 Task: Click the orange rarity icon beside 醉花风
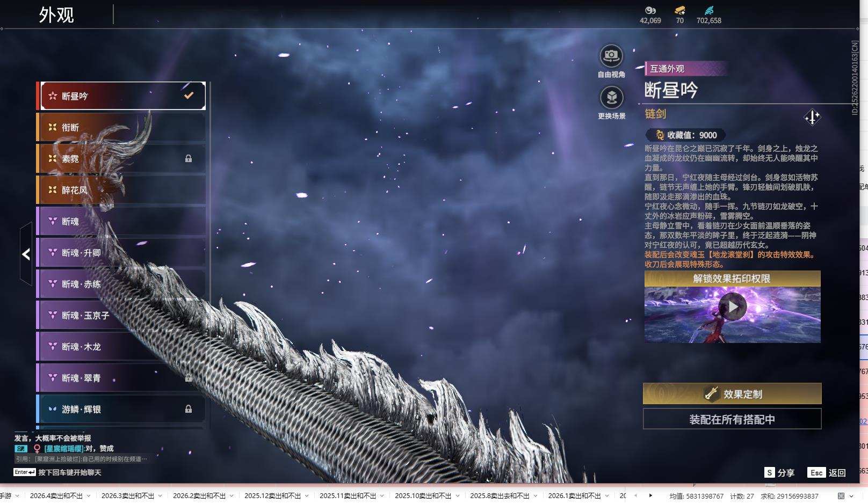tap(53, 190)
